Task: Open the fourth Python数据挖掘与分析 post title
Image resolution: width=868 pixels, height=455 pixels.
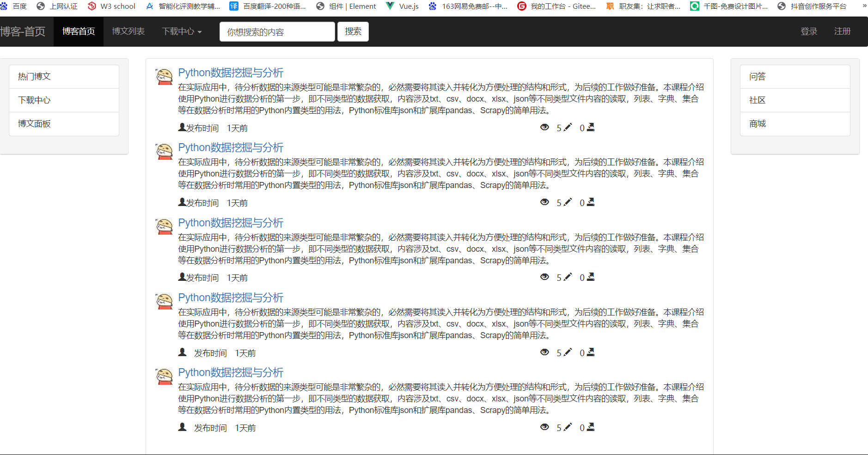Action: coord(231,298)
